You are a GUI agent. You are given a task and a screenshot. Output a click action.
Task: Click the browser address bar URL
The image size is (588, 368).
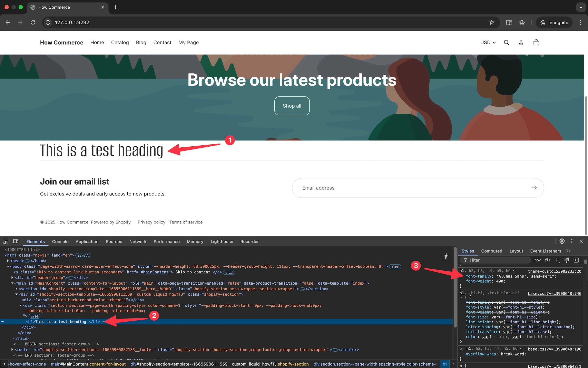point(72,22)
